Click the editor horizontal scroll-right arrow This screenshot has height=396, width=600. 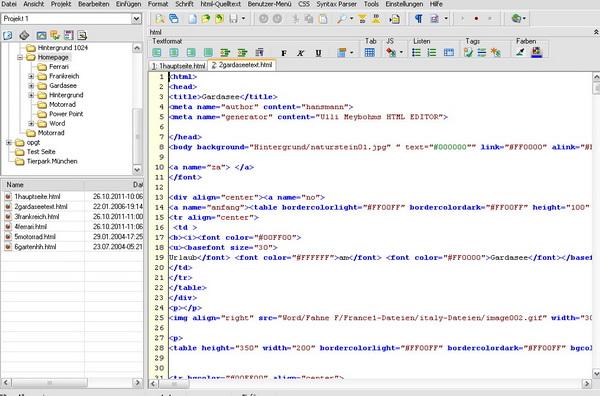coord(586,383)
